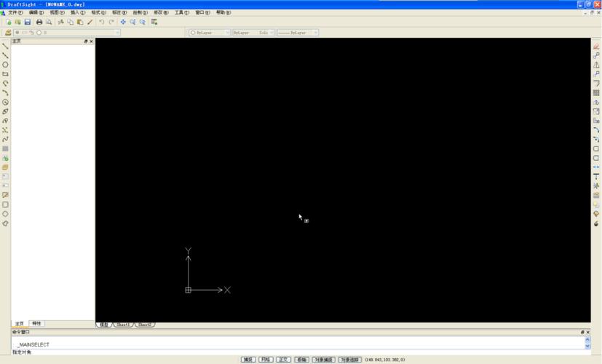This screenshot has width=602, height=364.
Task: Switch to the 模型 Model tab
Action: 103,325
